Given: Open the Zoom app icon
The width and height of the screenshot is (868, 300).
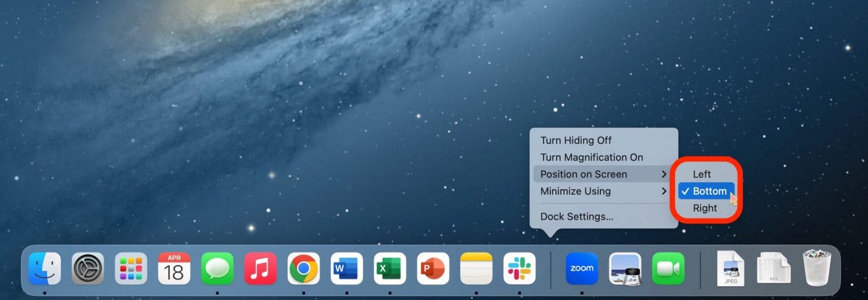Looking at the screenshot, I should (x=582, y=268).
